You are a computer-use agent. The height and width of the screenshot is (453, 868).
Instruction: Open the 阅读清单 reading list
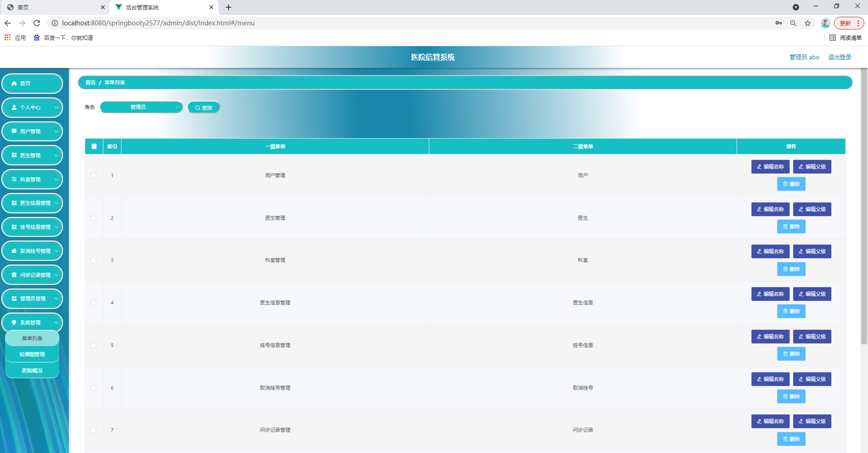[845, 38]
